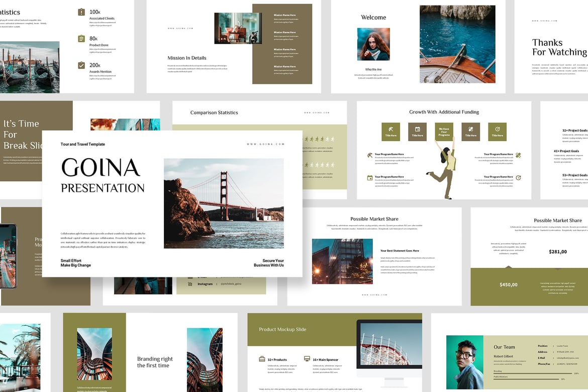Select the cafe photo in Mission In Details slide
The image size is (588, 392).
238,28
